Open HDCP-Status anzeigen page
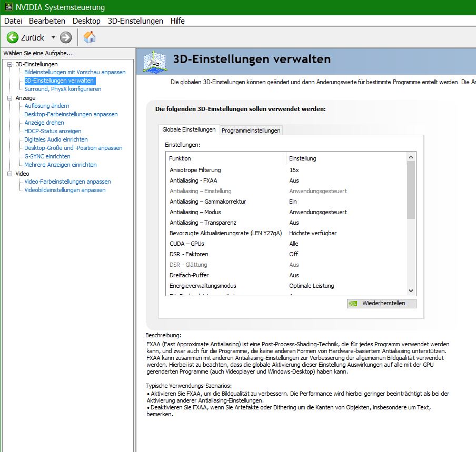Image resolution: width=476 pixels, height=452 pixels. coord(53,131)
